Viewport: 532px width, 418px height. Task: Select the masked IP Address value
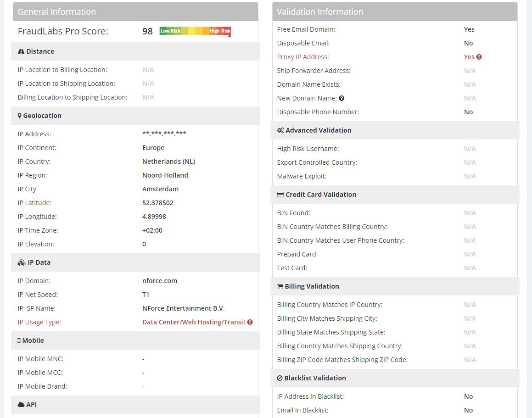(163, 134)
